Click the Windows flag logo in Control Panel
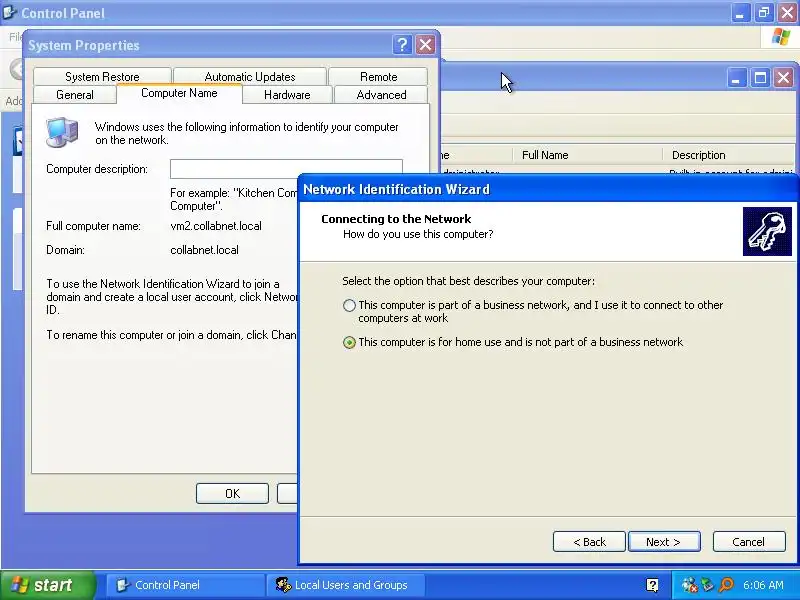The width and height of the screenshot is (800, 600). point(781,37)
